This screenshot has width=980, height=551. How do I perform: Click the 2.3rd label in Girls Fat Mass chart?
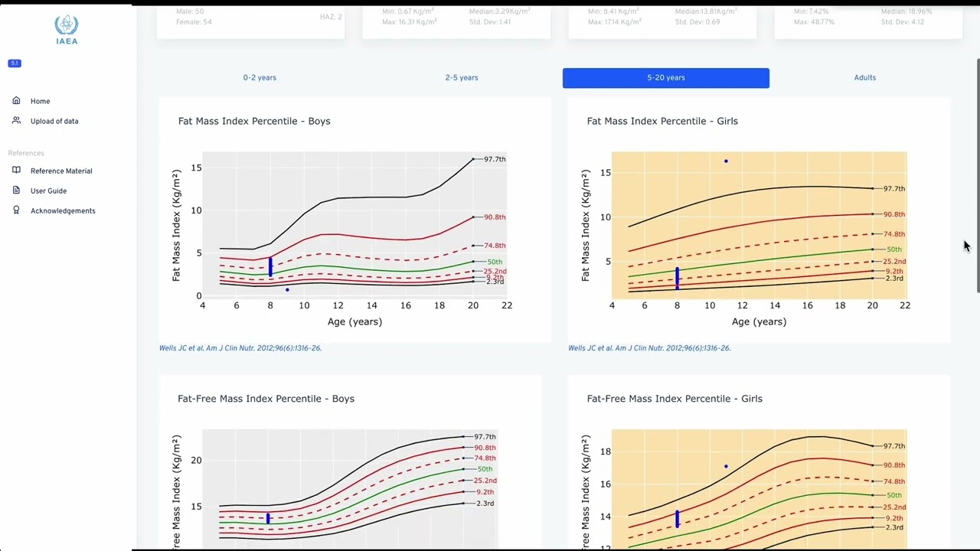[894, 279]
